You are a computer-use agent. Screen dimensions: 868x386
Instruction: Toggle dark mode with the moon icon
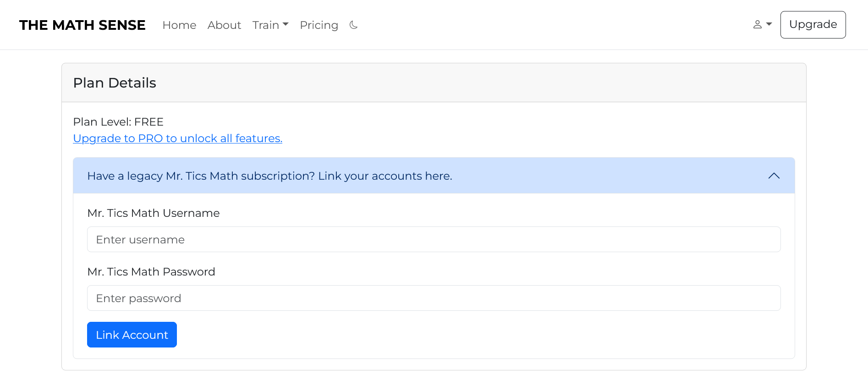coord(353,25)
